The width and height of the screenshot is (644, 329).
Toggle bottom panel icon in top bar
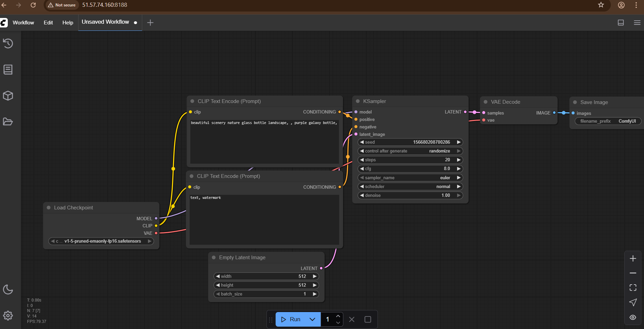[x=621, y=23]
